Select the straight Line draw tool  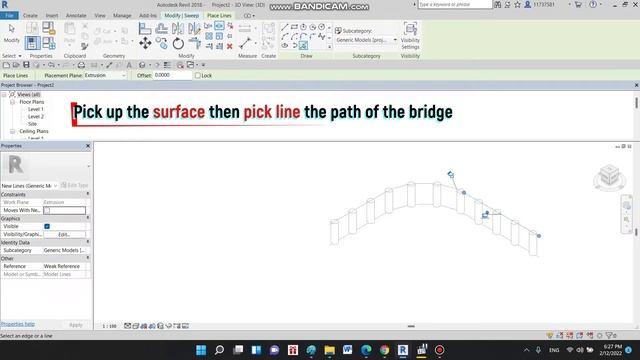284,27
